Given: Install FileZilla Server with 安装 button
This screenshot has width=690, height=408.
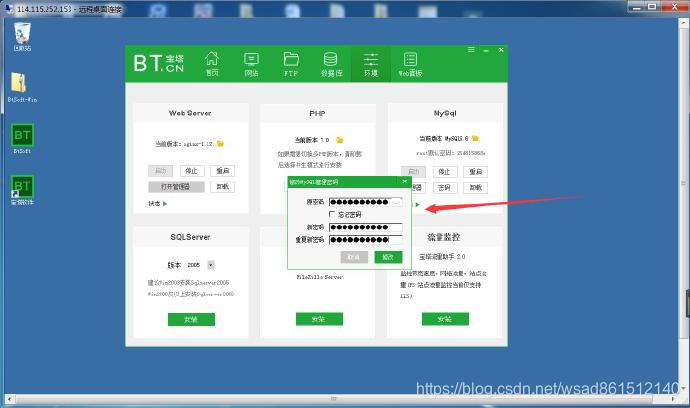Looking at the screenshot, I should click(x=319, y=319).
